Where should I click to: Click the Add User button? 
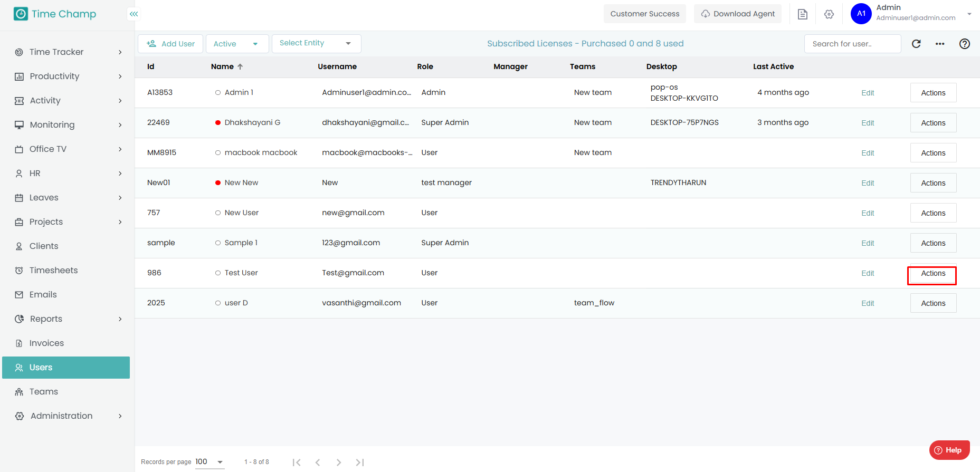pos(171,44)
